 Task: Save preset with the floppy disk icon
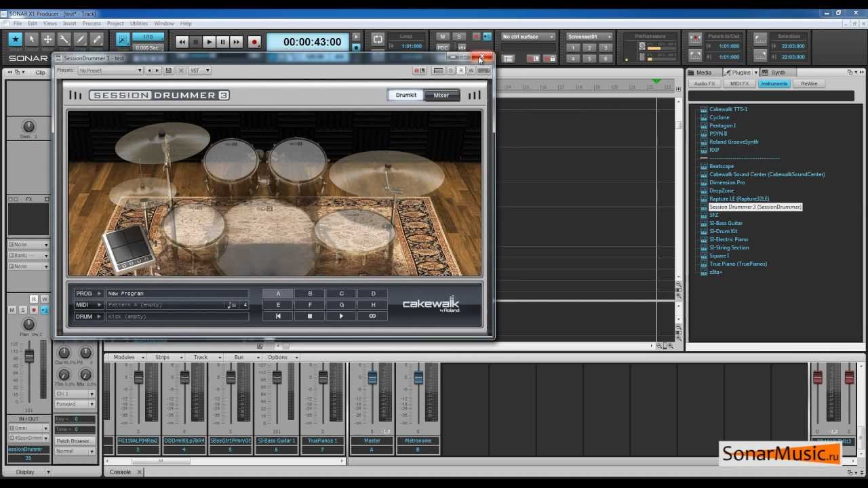pos(169,70)
